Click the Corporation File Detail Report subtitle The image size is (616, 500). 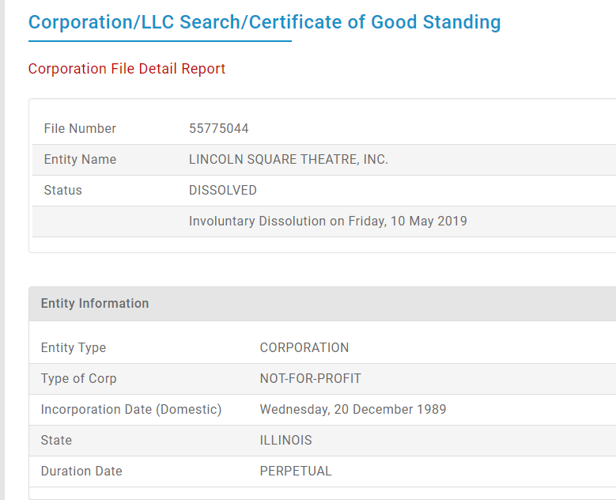click(x=127, y=69)
